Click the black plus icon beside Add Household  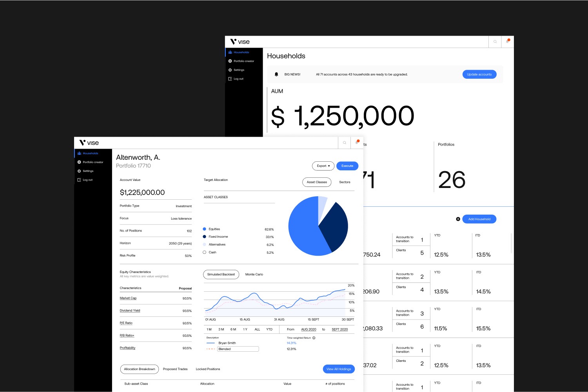(458, 219)
